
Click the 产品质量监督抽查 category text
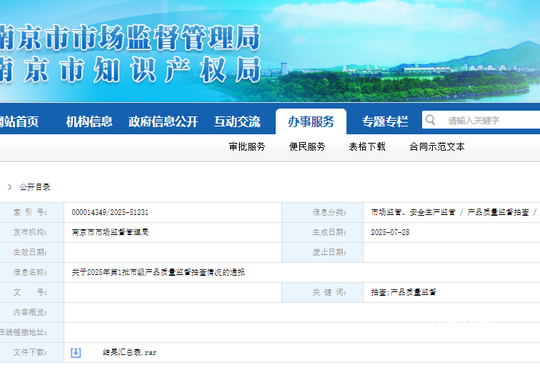(498, 212)
